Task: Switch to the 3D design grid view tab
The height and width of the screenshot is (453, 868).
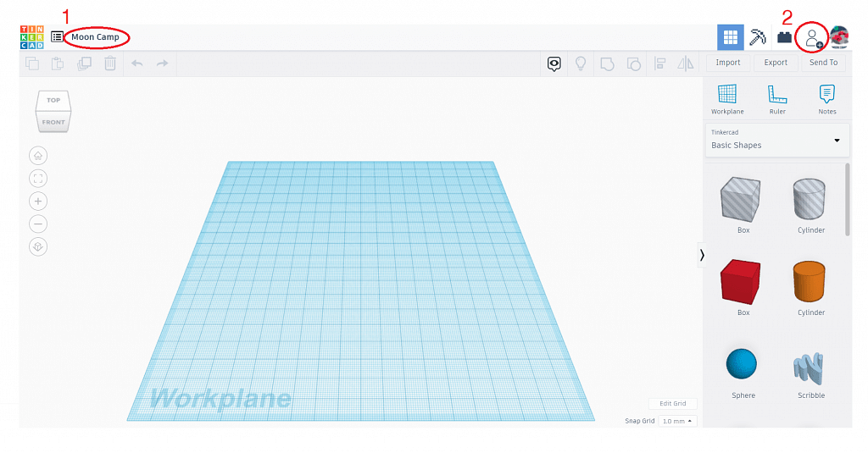Action: pyautogui.click(x=731, y=37)
